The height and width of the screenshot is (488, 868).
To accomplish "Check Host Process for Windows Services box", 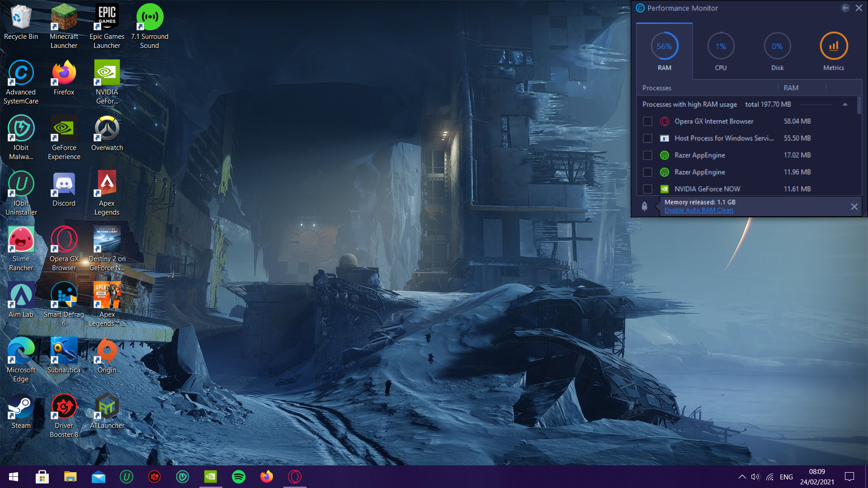I will coord(647,138).
